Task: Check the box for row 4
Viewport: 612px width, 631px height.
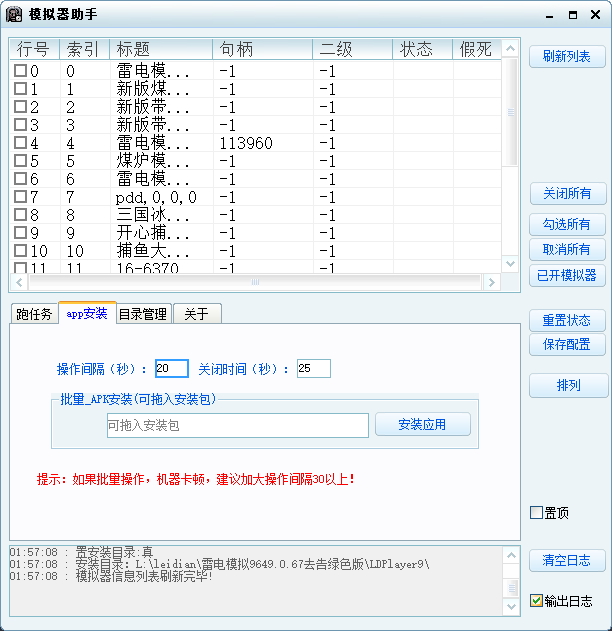Action: (x=20, y=143)
